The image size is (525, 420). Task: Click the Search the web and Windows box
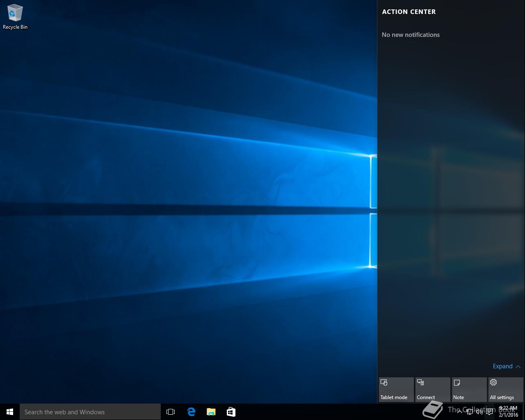(x=90, y=412)
